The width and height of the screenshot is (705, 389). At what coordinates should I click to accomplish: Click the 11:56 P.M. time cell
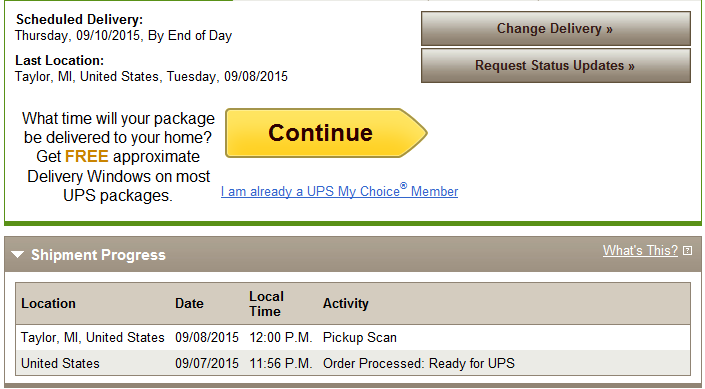[281, 363]
